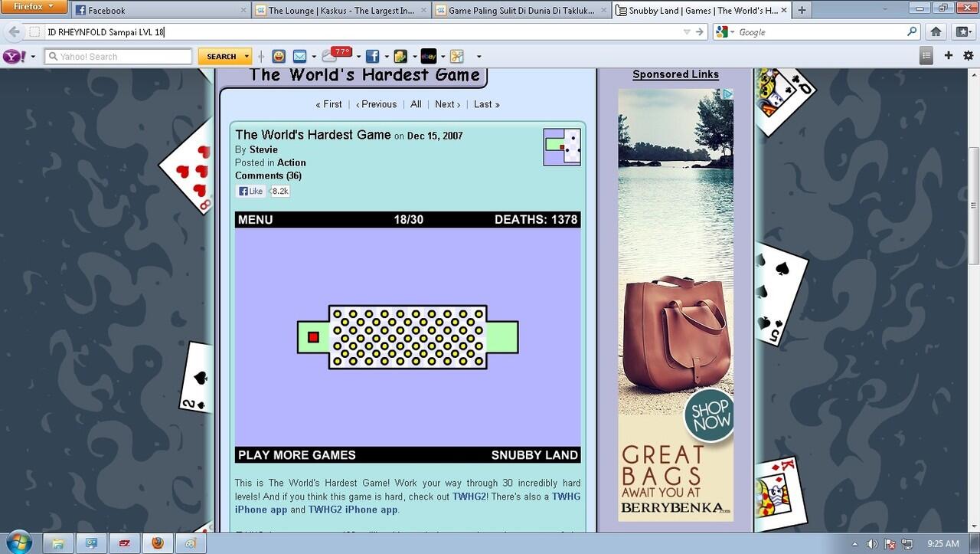Click the Home button icon
This screenshot has height=554, width=980.
pos(936,32)
